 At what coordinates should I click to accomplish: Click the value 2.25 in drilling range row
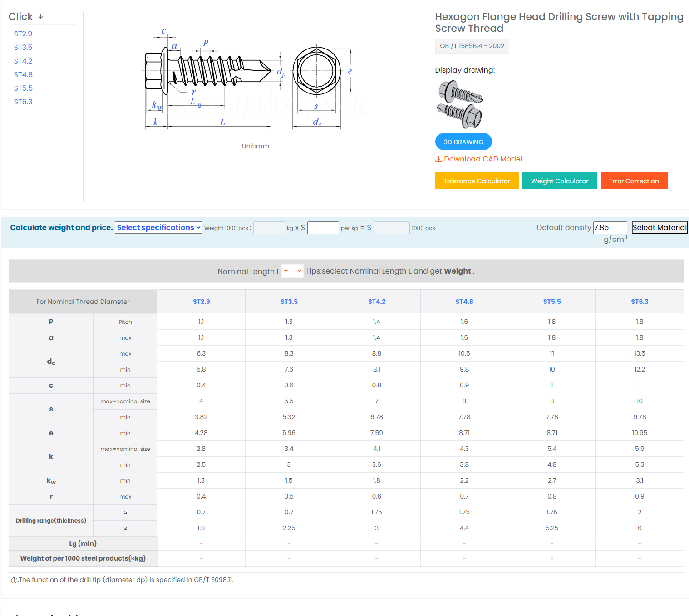tap(289, 528)
